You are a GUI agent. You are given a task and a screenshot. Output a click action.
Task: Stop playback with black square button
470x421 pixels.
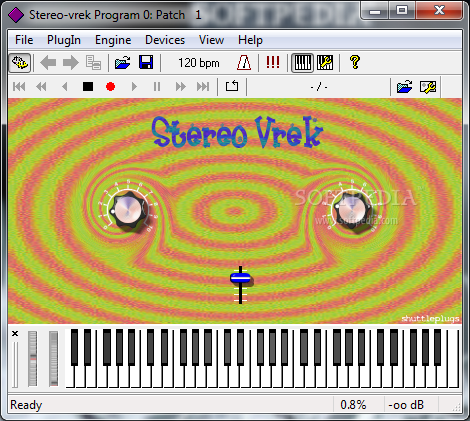[88, 87]
